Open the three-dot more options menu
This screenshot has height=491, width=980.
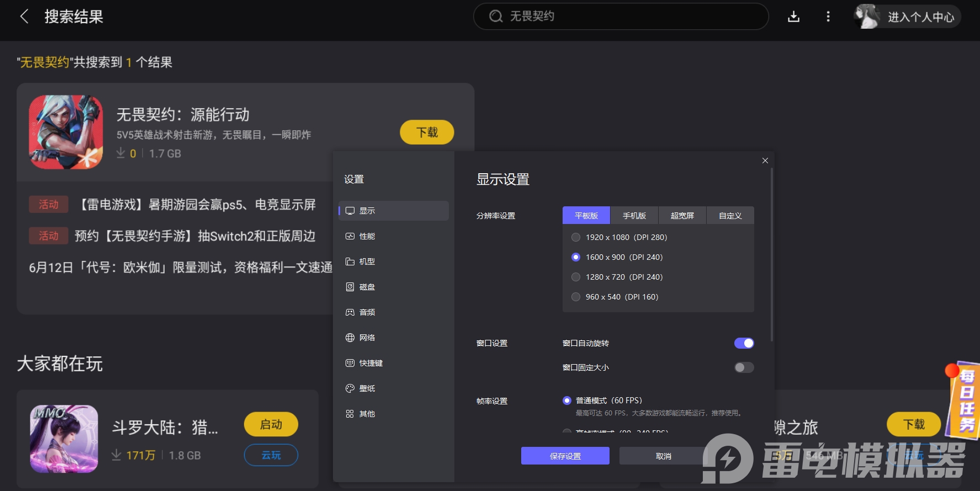pos(828,17)
